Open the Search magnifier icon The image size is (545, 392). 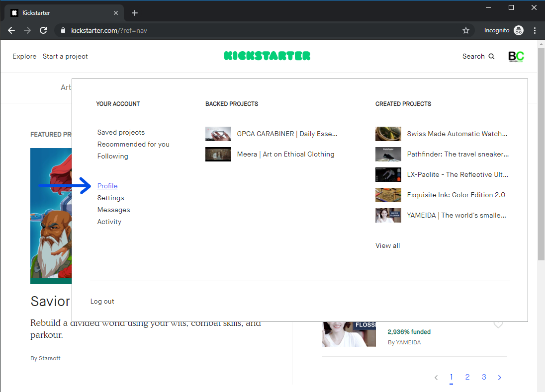pyautogui.click(x=491, y=56)
